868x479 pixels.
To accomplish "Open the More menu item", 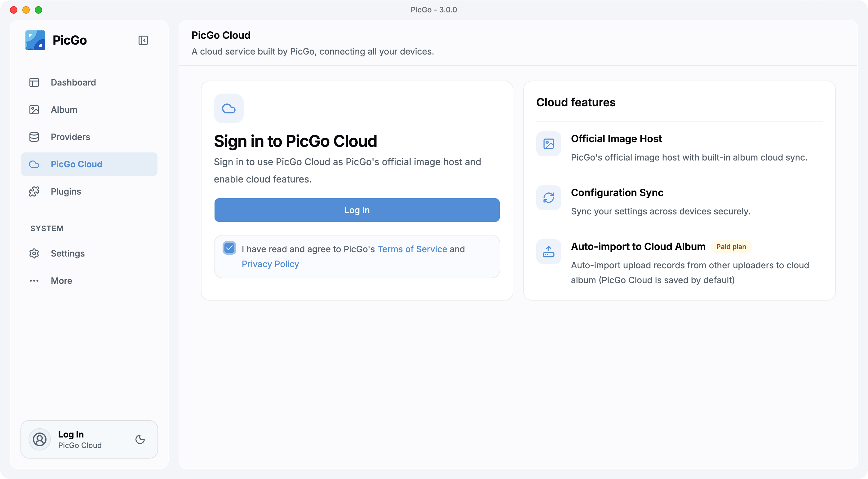I will click(89, 281).
